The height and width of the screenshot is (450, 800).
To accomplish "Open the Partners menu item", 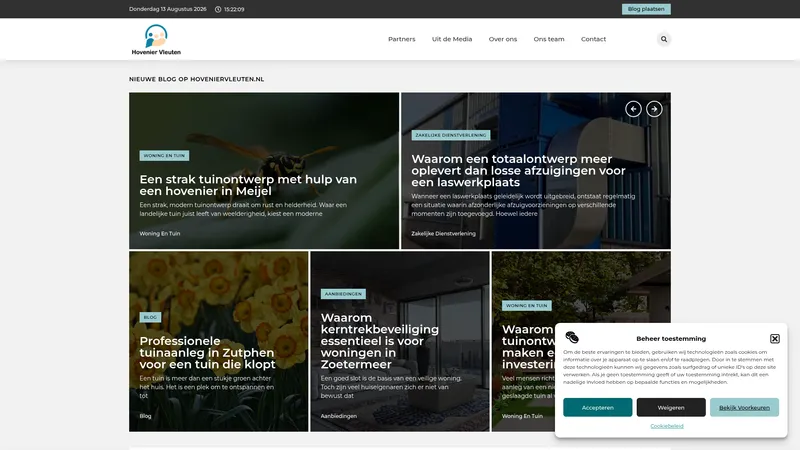I will (402, 39).
